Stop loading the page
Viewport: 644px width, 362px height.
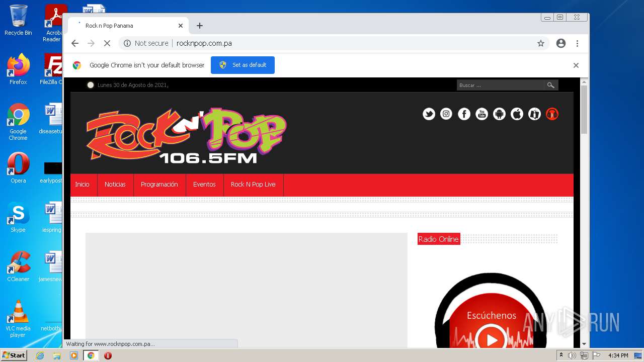107,43
